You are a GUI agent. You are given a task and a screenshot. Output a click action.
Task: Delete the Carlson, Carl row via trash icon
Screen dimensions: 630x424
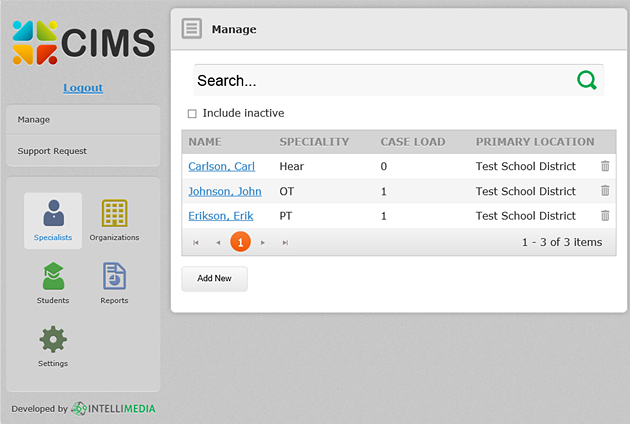[605, 166]
